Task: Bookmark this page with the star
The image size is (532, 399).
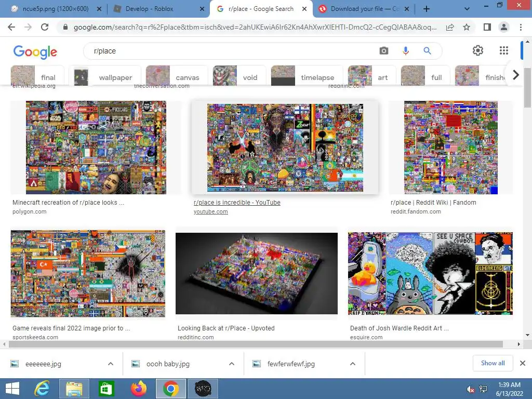Action: [467, 27]
